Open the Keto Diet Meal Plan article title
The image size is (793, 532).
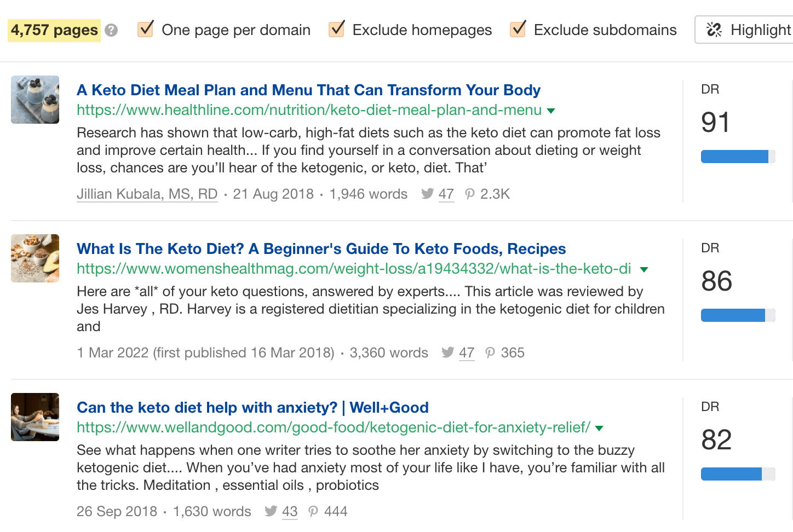click(x=308, y=90)
